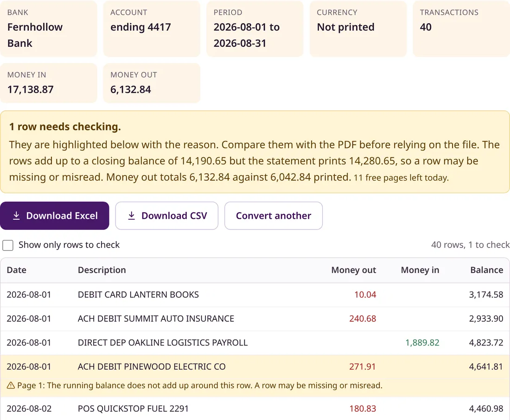Click the Currency Not printed value
The height and width of the screenshot is (420, 510).
(345, 27)
